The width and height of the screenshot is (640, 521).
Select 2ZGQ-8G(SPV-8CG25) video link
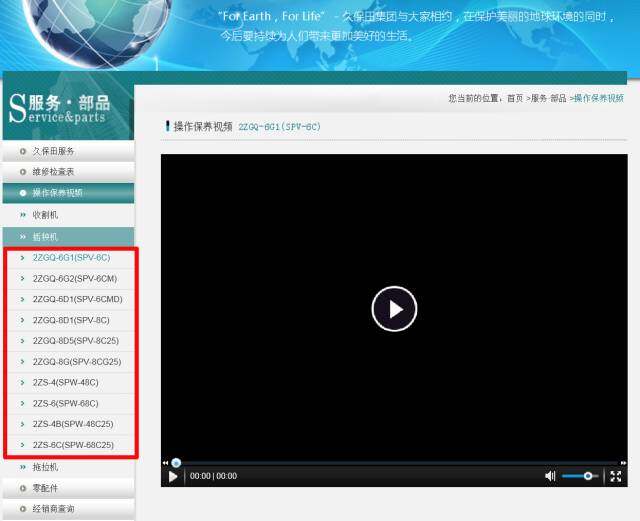click(77, 362)
